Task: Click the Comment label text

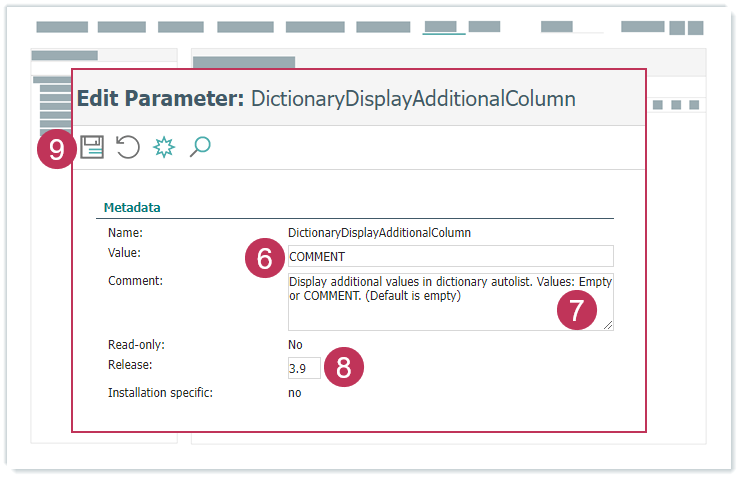Action: click(x=135, y=281)
